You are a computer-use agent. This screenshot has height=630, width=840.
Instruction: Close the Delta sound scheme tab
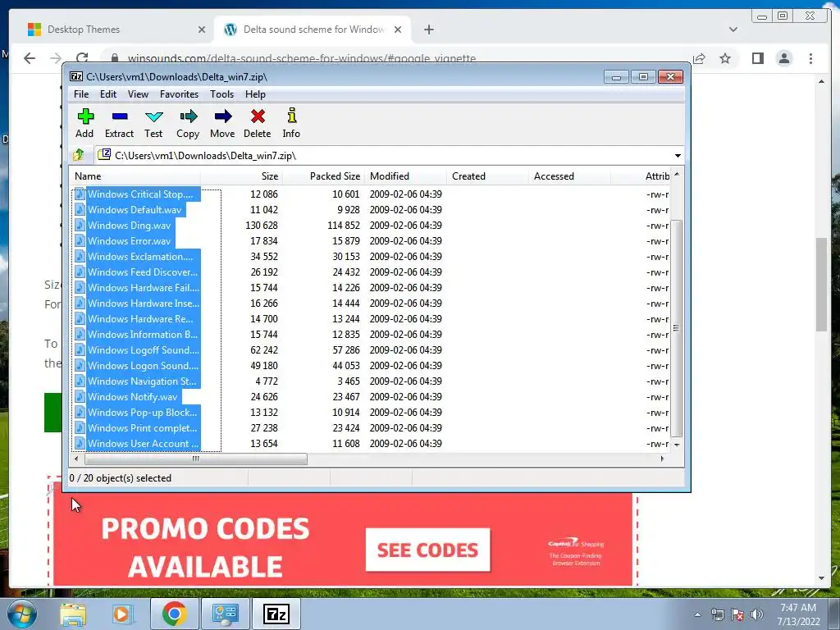pos(398,30)
